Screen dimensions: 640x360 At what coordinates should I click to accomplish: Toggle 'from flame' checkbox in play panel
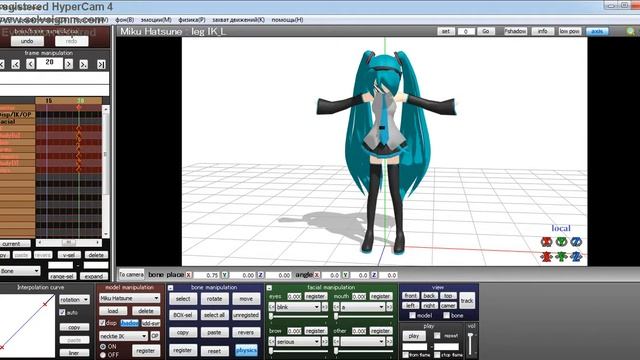coord(406,355)
